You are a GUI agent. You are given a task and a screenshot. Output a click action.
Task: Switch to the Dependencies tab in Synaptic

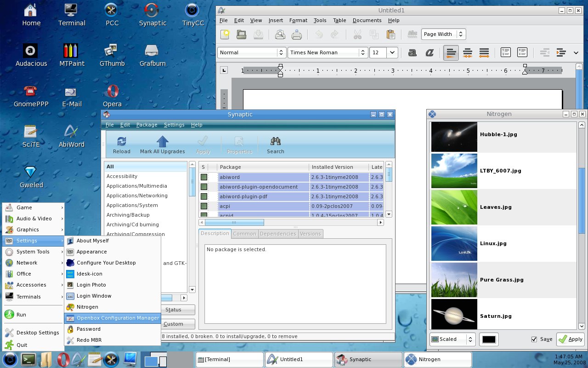tap(278, 234)
